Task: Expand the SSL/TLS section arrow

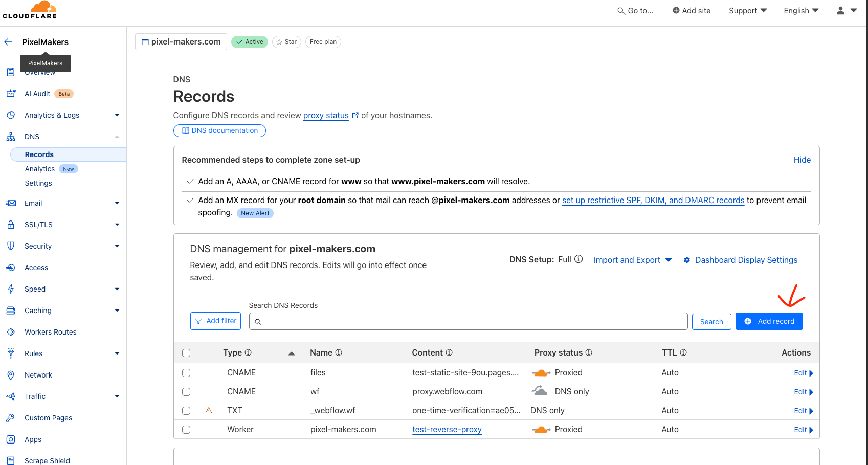Action: (x=117, y=225)
